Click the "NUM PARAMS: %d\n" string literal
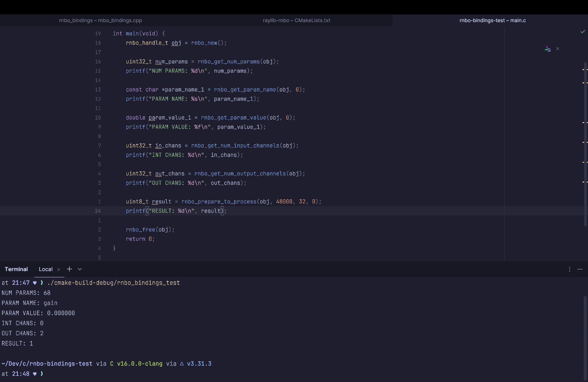Image resolution: width=588 pixels, height=382 pixels. (178, 71)
